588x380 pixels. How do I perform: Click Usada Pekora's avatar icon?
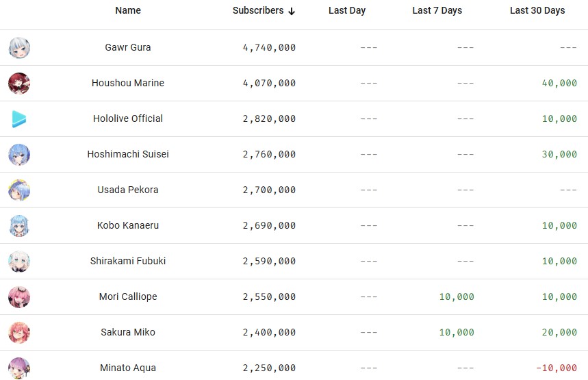click(x=19, y=190)
